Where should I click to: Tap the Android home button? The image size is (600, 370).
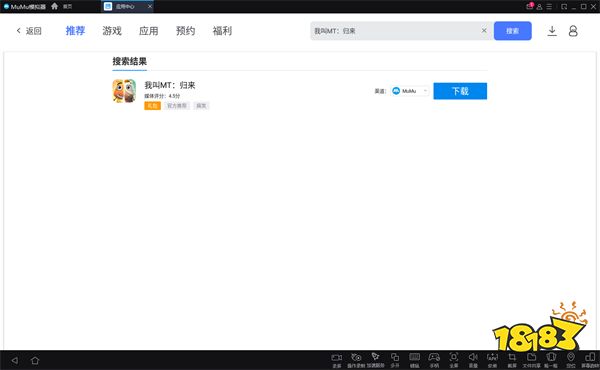pos(35,360)
